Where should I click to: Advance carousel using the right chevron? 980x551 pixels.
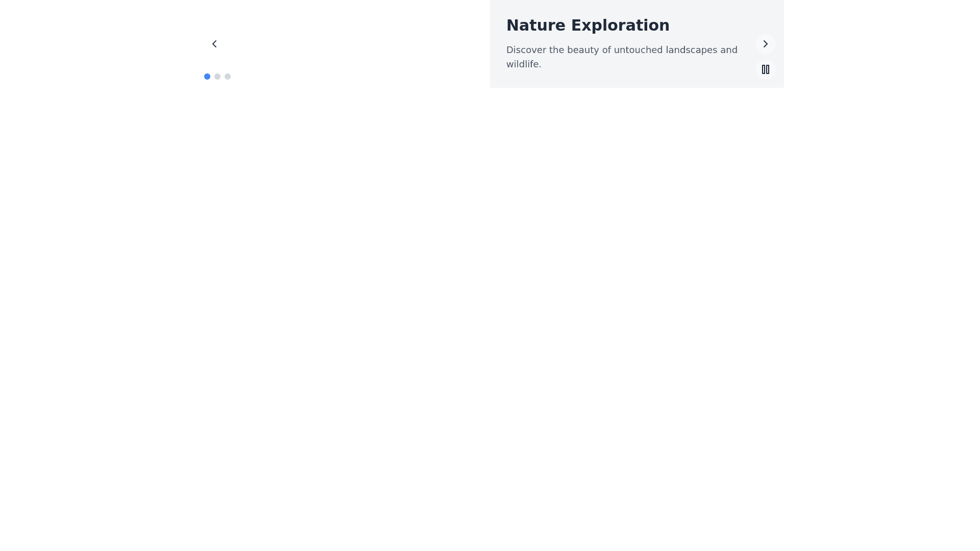click(765, 44)
